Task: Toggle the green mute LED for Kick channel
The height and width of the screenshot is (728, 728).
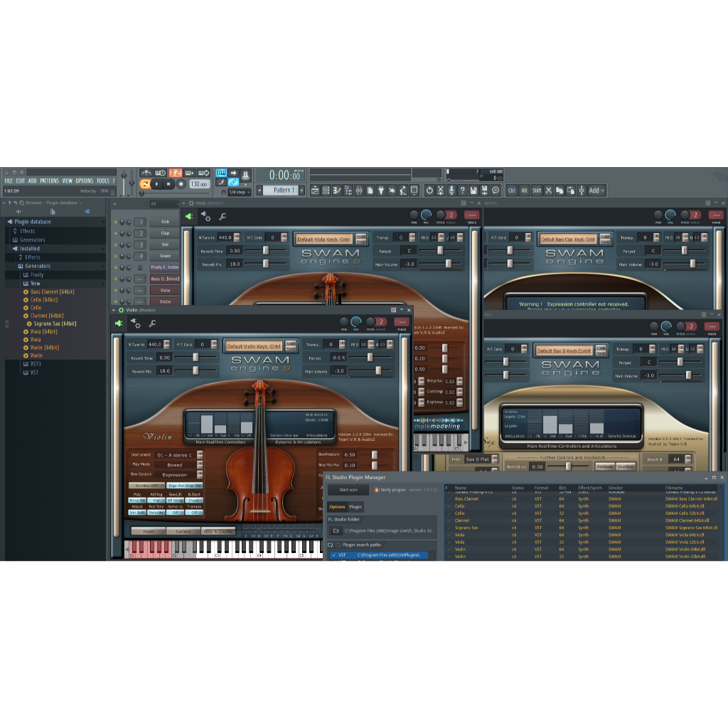Action: click(x=116, y=222)
